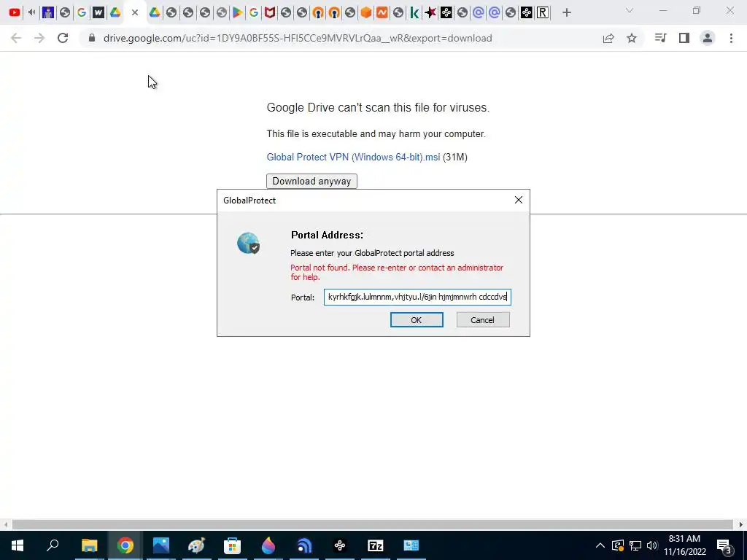Show hidden system tray icons

pyautogui.click(x=600, y=545)
